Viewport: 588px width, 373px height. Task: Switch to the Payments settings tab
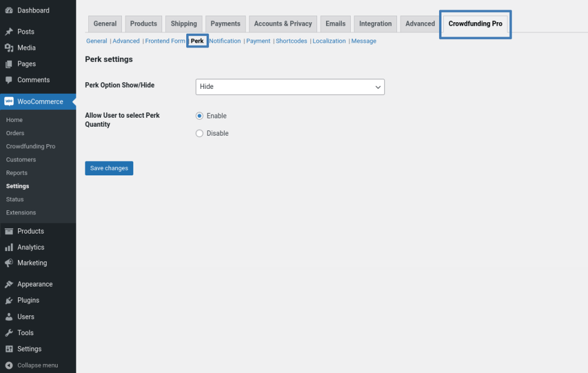point(225,24)
